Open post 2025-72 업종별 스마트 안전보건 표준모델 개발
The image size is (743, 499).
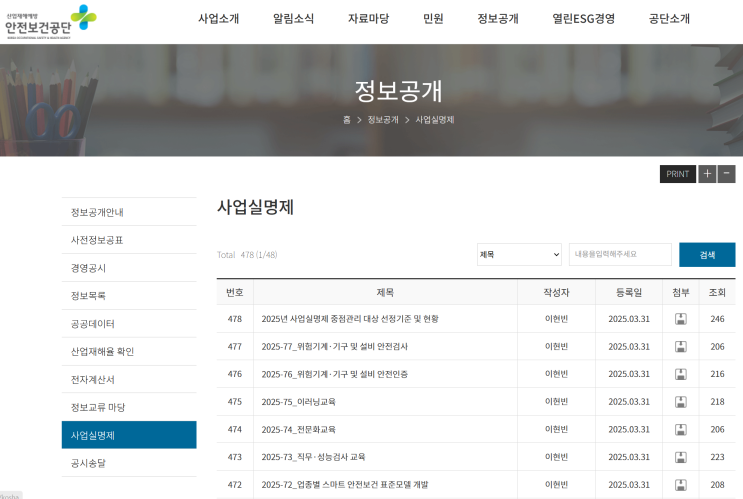[x=344, y=485]
